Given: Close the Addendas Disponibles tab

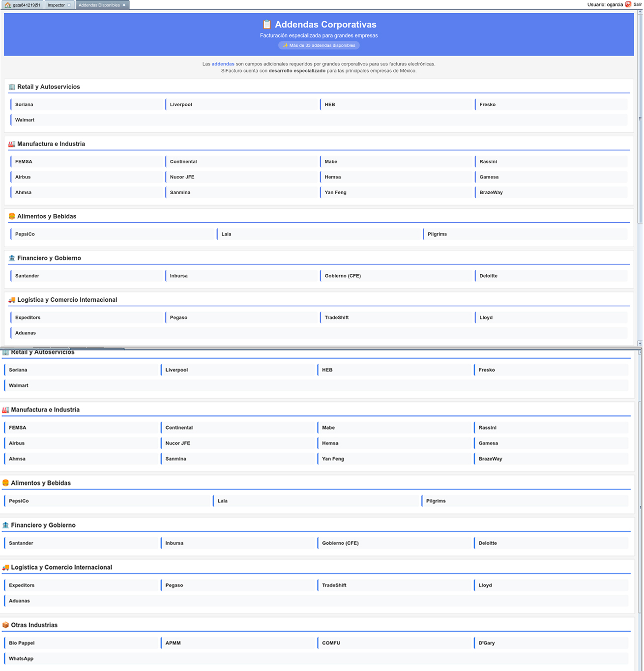Looking at the screenshot, I should tap(124, 5).
